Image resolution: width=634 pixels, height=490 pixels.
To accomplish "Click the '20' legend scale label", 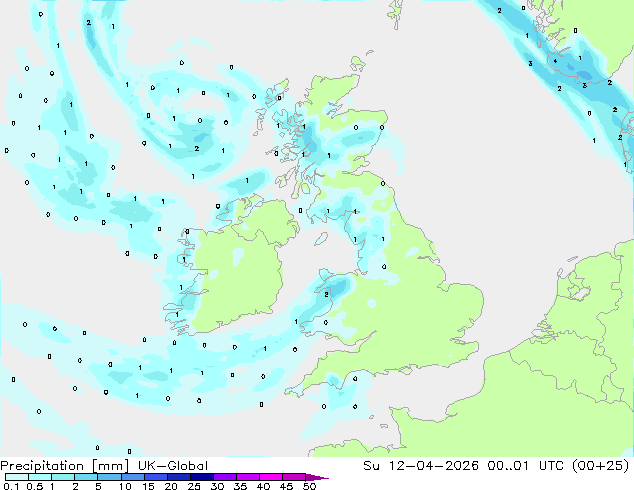I will point(171,486).
